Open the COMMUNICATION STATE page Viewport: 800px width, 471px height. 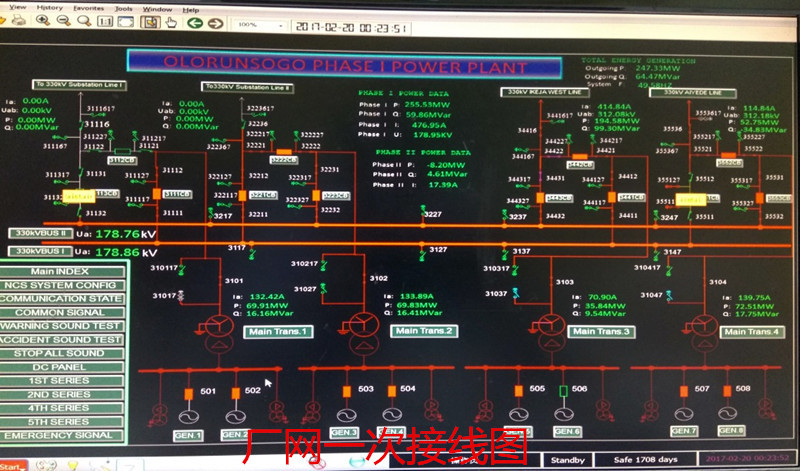[61, 299]
